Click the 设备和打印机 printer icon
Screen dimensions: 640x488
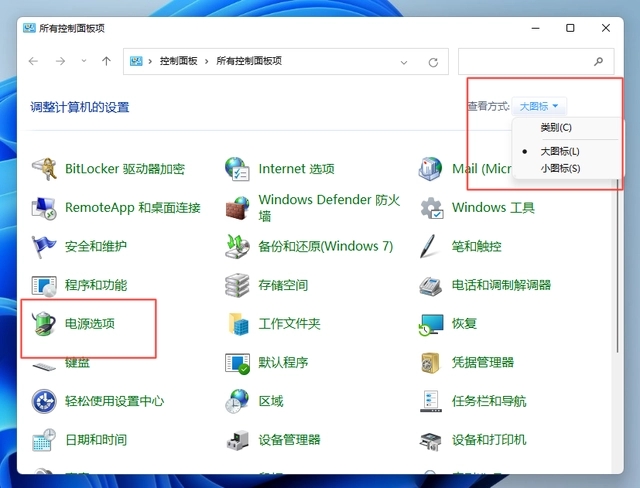(431, 441)
